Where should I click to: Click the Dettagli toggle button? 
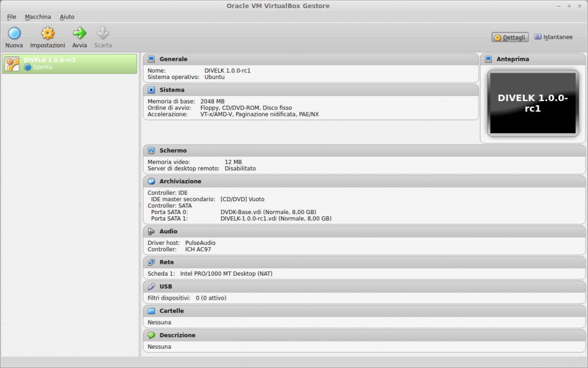pos(510,37)
